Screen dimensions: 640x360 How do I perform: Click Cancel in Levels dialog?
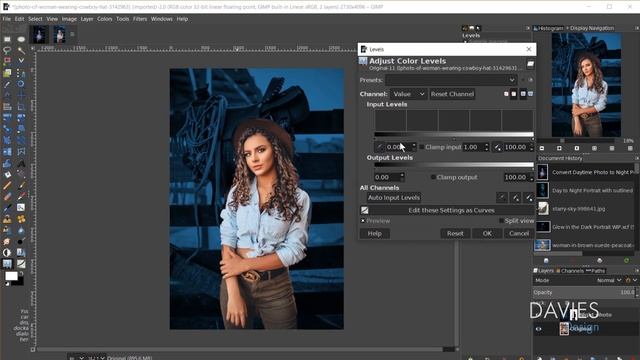coord(519,233)
